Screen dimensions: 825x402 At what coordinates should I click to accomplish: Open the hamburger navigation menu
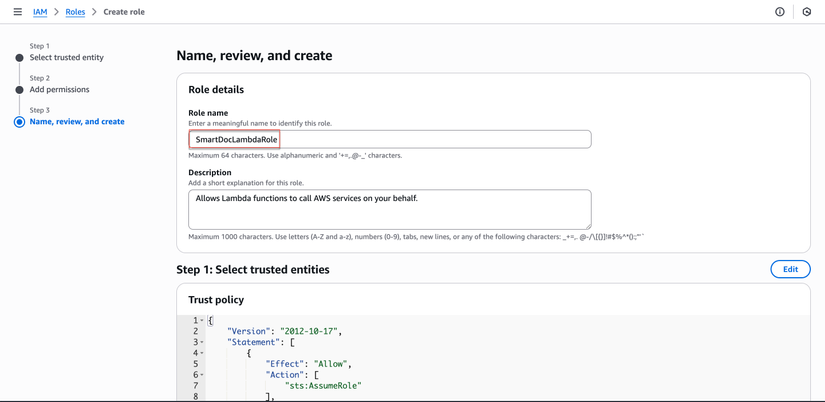(17, 12)
